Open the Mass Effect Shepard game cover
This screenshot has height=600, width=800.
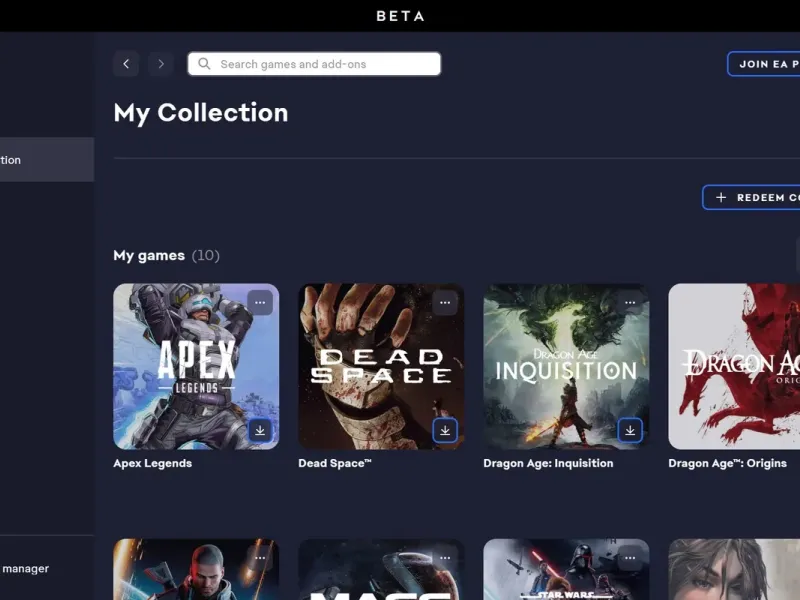click(x=196, y=569)
